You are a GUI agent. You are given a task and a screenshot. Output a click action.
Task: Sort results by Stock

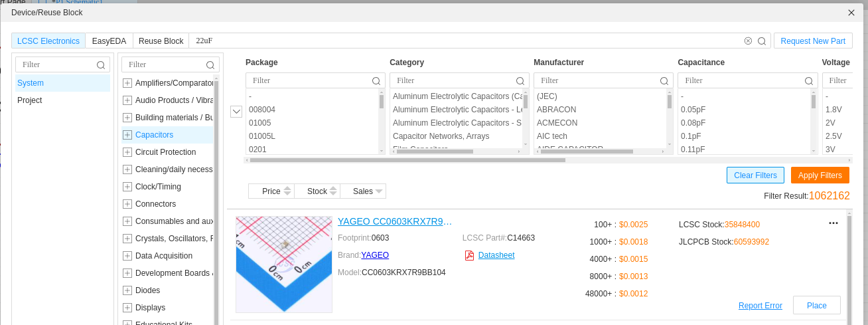pos(317,191)
